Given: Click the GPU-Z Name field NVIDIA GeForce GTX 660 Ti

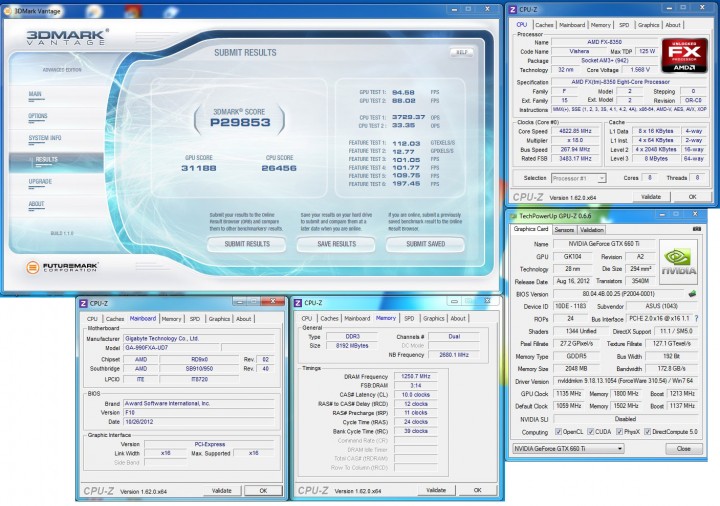Looking at the screenshot, I should click(603, 244).
